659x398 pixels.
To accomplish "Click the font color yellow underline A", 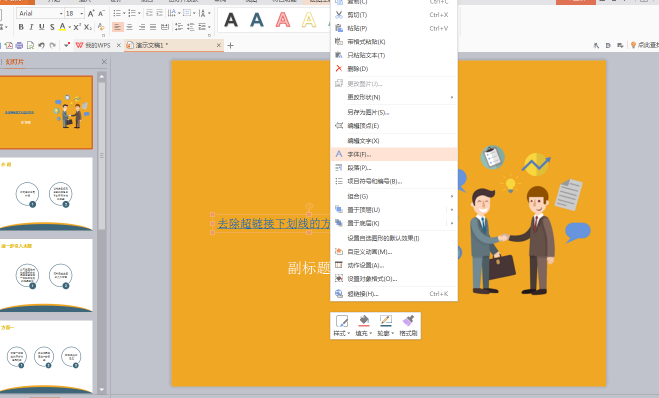I will (x=62, y=27).
